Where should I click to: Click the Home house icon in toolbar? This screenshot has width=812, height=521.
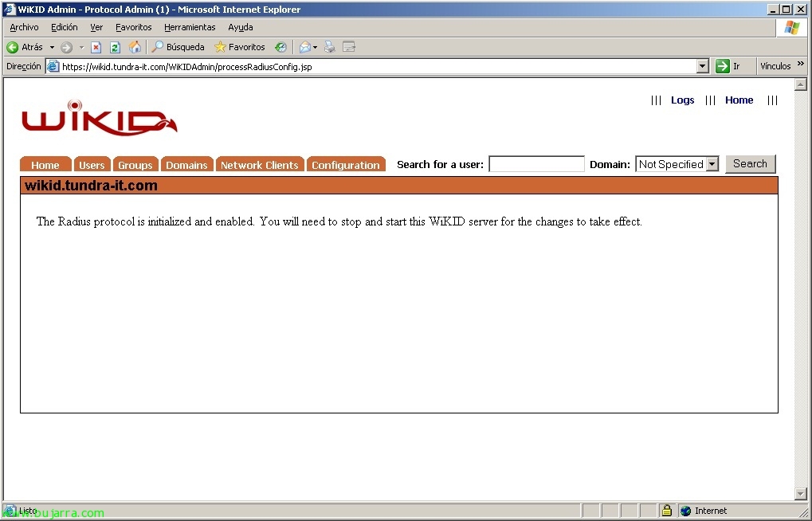click(135, 47)
